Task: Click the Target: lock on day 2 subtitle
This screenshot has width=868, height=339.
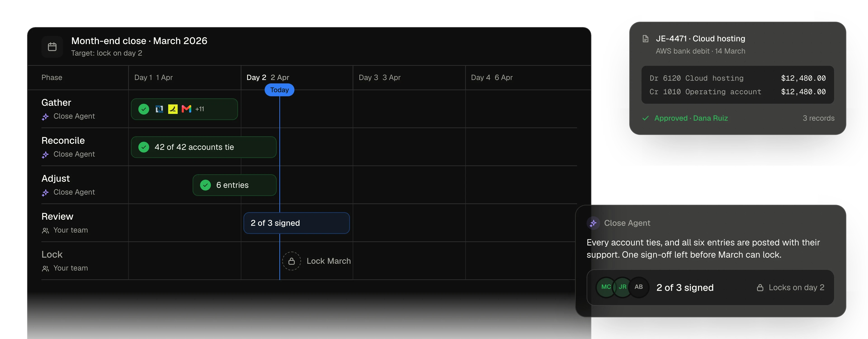Action: pyautogui.click(x=107, y=53)
